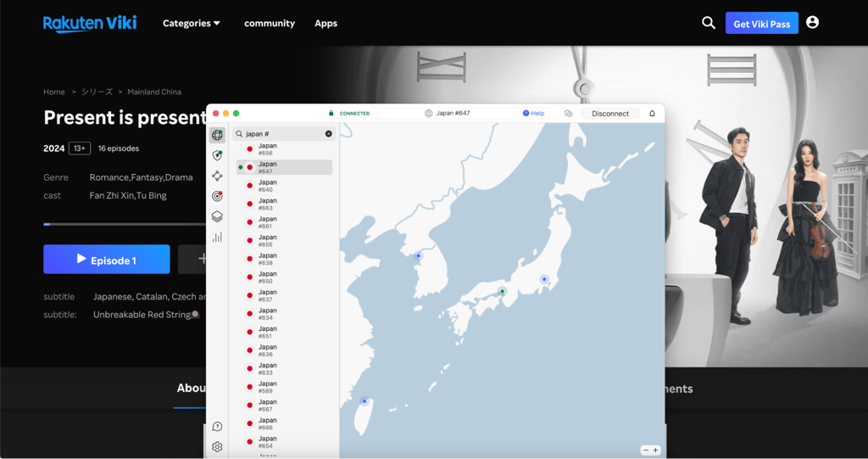This screenshot has width=868, height=459.
Task: Click Get Viki Pass button
Action: coord(762,23)
